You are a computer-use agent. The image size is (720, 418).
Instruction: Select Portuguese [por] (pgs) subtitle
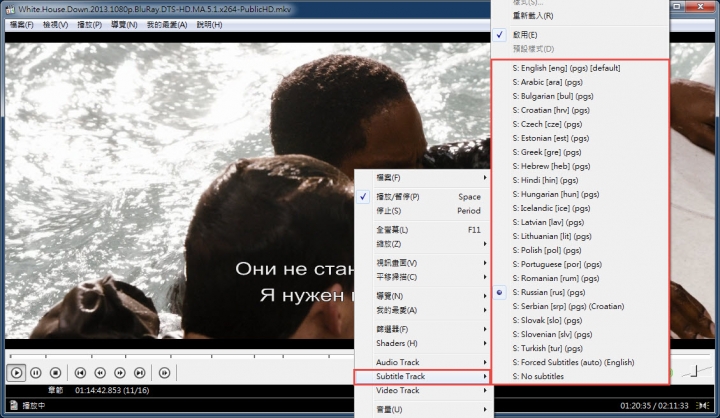580,264
